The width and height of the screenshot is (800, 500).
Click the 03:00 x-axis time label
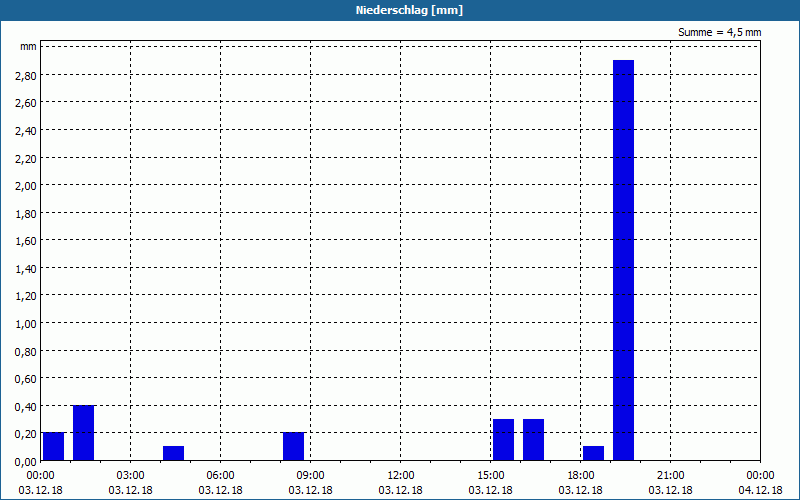tap(131, 476)
